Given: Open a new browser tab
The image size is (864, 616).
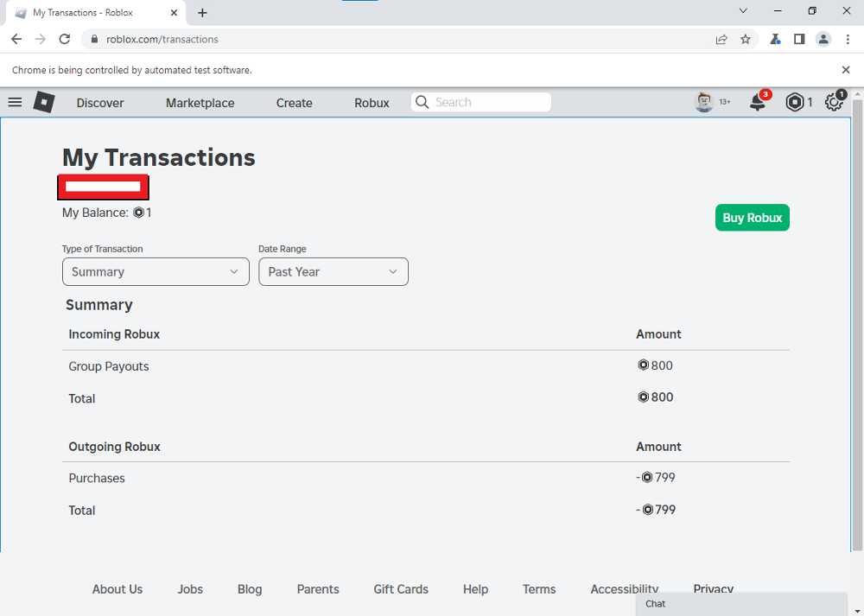Looking at the screenshot, I should pyautogui.click(x=202, y=13).
